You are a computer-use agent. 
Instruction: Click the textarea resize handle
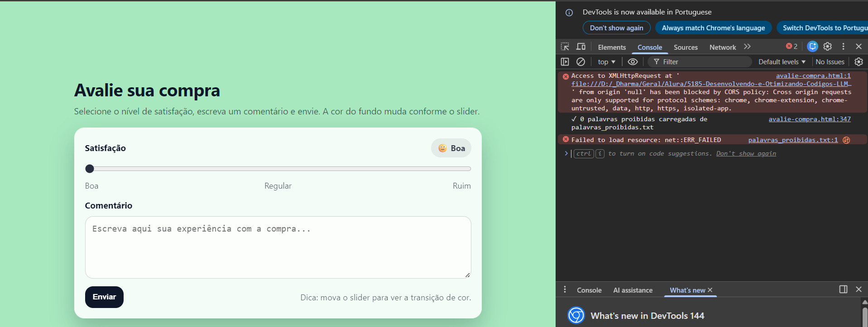(x=467, y=275)
